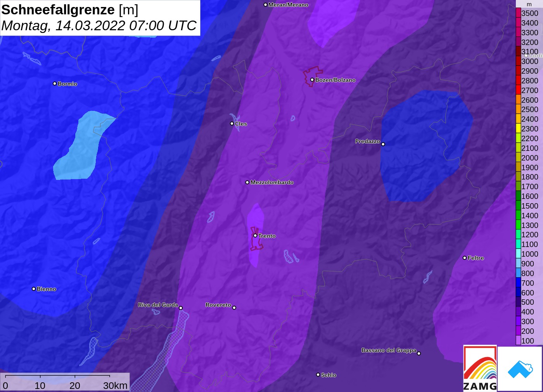543x392 pixels.
Task: Select the Mezzolombardo city label
Action: (272, 182)
